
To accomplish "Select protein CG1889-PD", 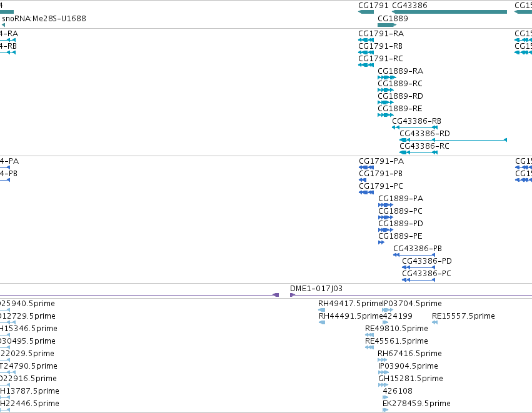I will click(401, 224).
